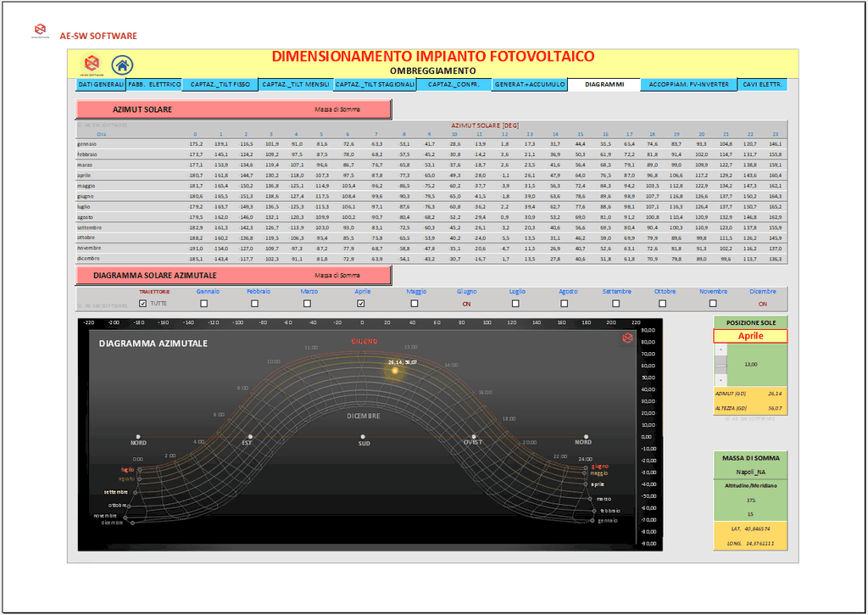Select the CAPTAZ._TILT STAGIONALI tab
The width and height of the screenshot is (868, 615).
coord(375,85)
